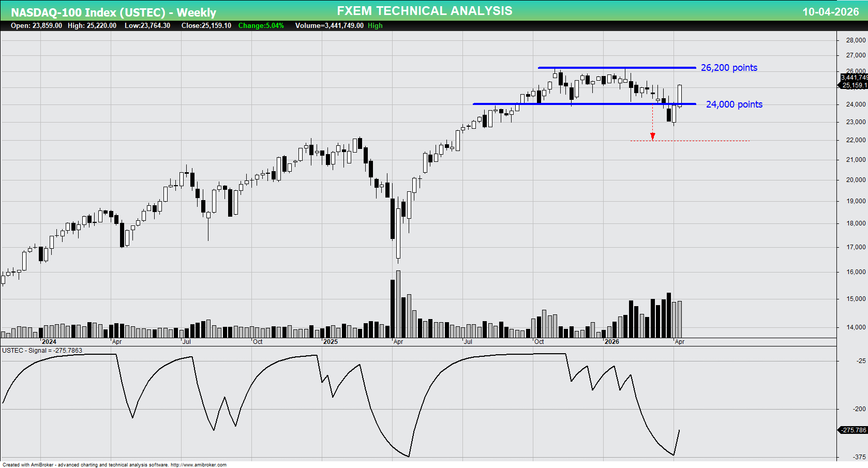The width and height of the screenshot is (868, 468).
Task: Click the red downward arrow annotation
Action: 653,136
